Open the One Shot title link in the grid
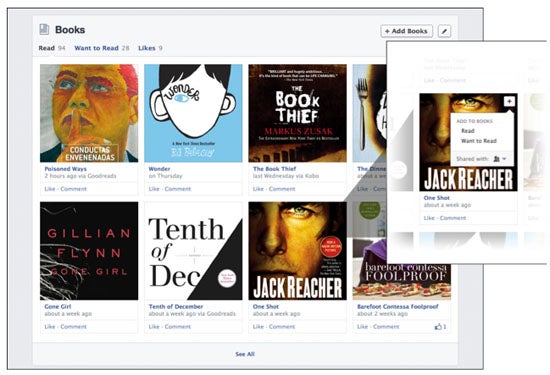Viewport: 550px width, 375px height. coord(266,307)
